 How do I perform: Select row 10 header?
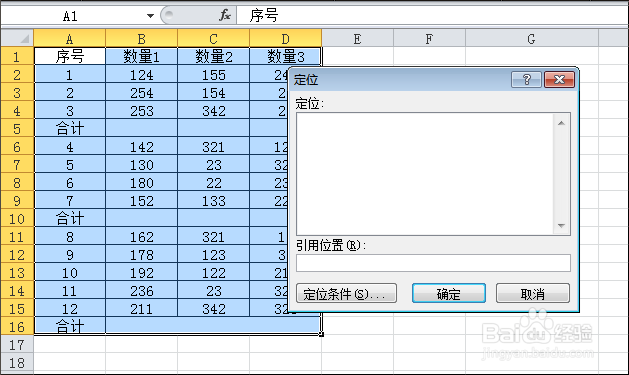[17, 219]
